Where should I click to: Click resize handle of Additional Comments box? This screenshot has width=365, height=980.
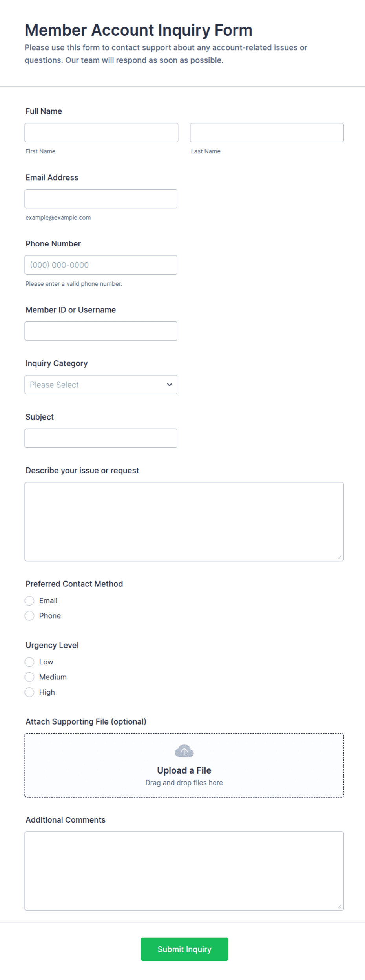339,906
